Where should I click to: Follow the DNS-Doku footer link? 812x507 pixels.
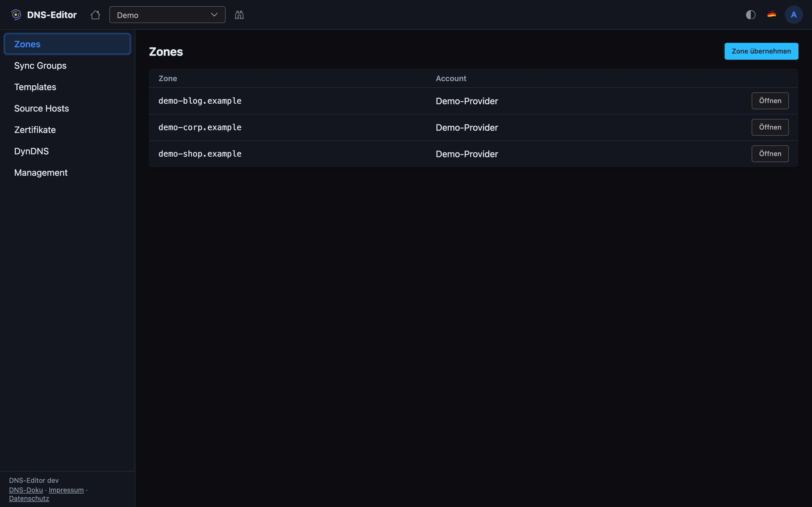pos(26,490)
